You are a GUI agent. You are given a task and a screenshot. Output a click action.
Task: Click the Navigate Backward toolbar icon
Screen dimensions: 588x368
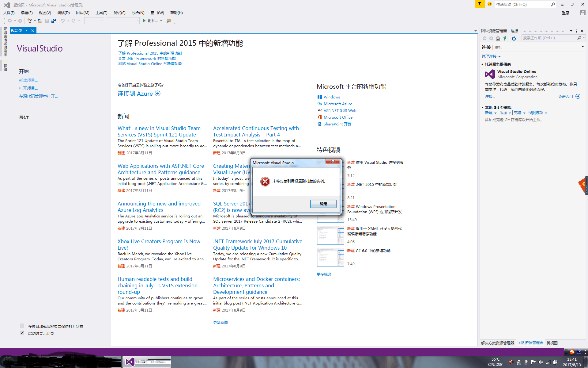point(10,21)
